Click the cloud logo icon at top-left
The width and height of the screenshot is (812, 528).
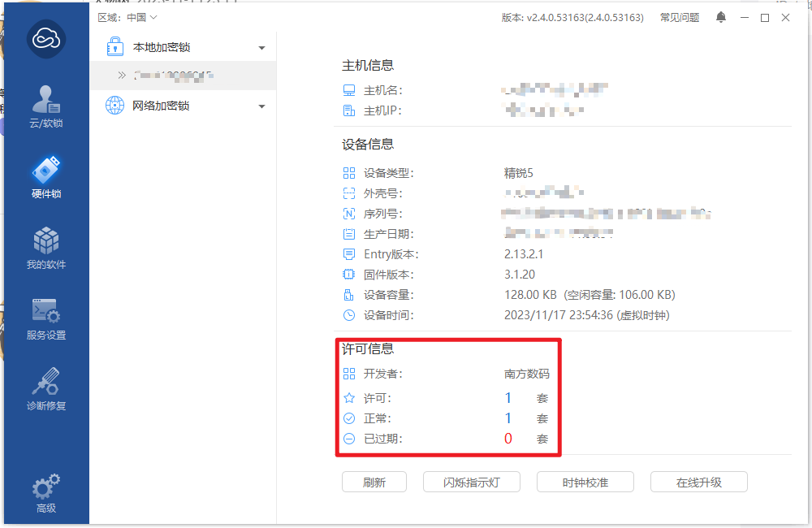point(45,38)
